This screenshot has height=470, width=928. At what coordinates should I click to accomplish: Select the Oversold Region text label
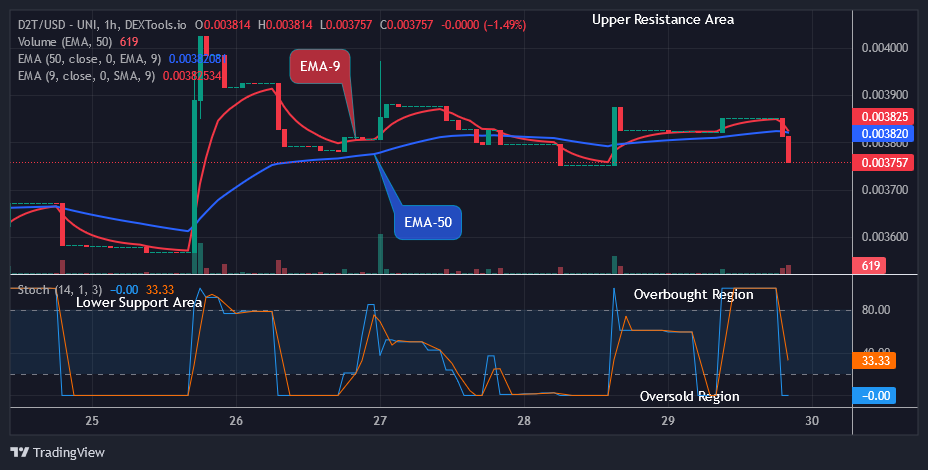click(689, 396)
